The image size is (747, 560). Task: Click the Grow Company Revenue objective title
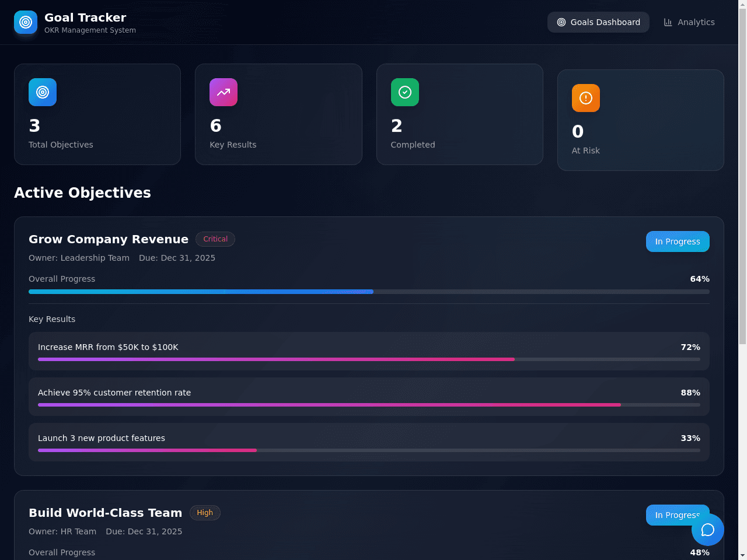[x=109, y=239]
